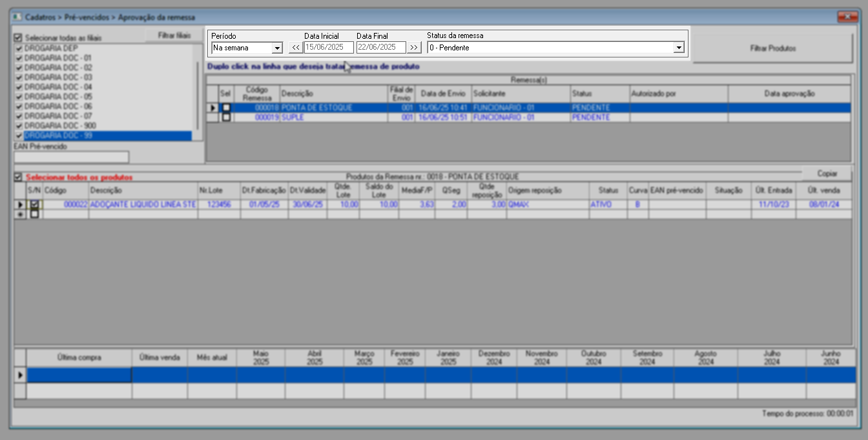Viewport: 868px width, 440px height.
Task: Click last sale date 08/01/24
Action: point(823,205)
